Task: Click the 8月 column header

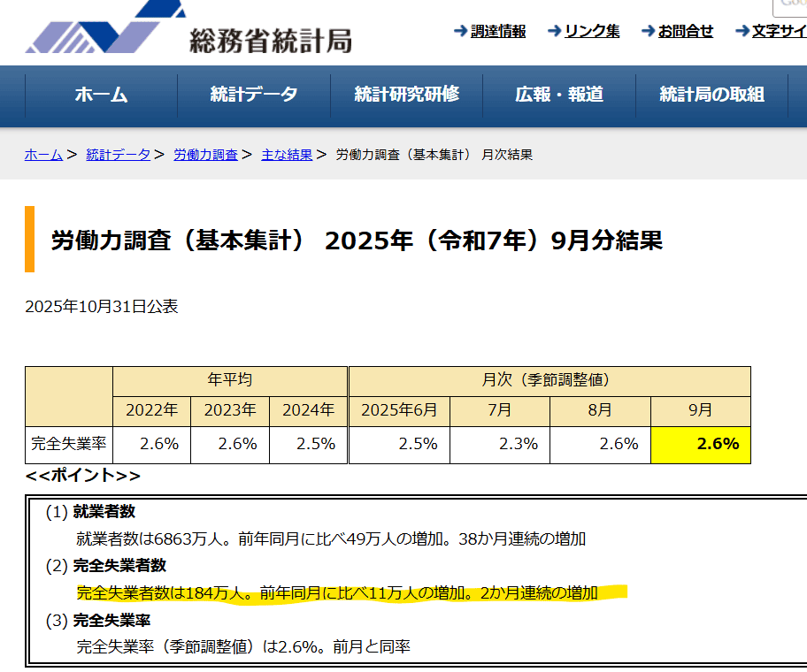Action: (600, 411)
